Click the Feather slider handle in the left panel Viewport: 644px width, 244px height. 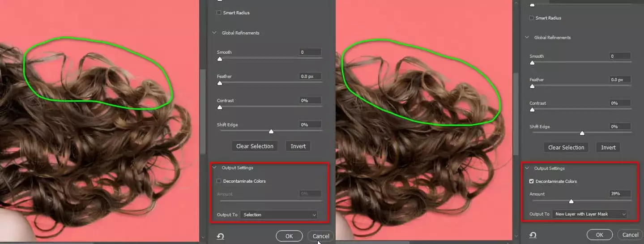[x=219, y=83]
